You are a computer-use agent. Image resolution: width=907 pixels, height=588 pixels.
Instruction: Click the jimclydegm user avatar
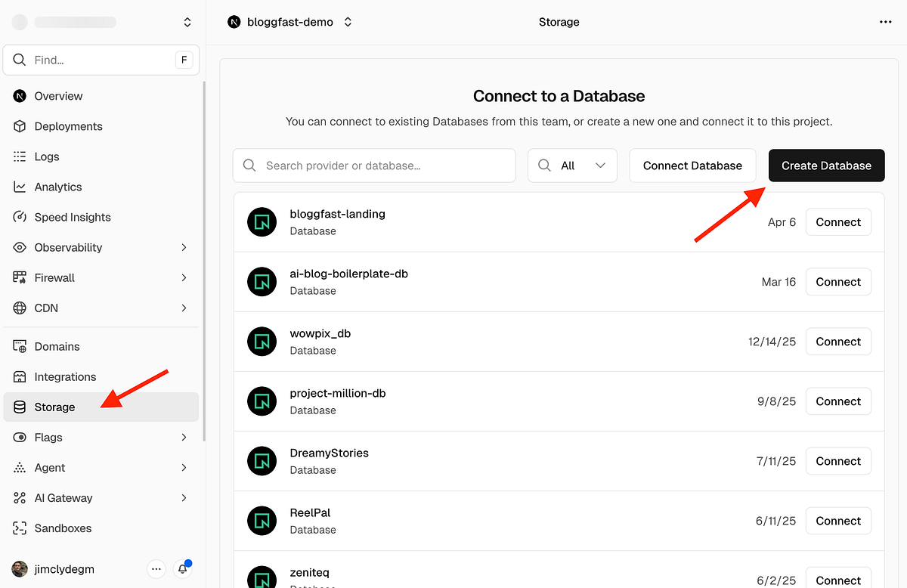tap(20, 568)
